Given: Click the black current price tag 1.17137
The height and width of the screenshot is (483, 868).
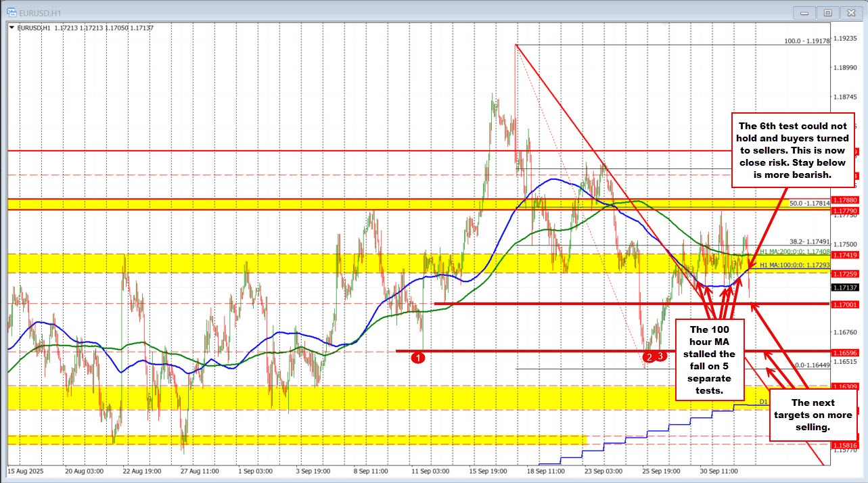Looking at the screenshot, I should coord(844,287).
